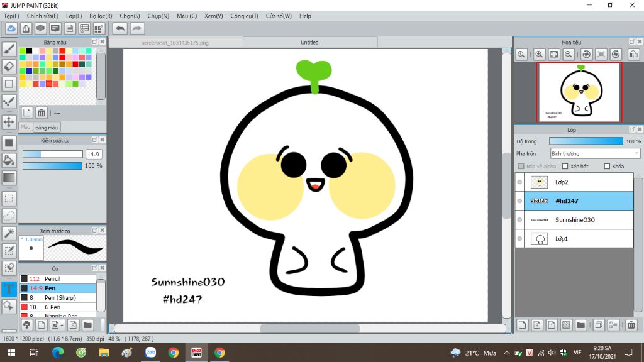Open the Tệp(F) menu
The image size is (644, 362).
(x=11, y=16)
